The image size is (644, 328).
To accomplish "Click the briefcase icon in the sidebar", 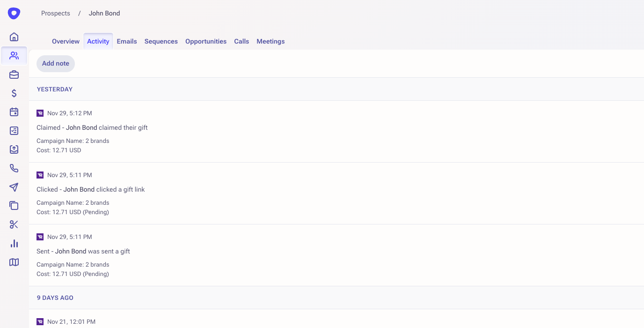I will coord(14,74).
